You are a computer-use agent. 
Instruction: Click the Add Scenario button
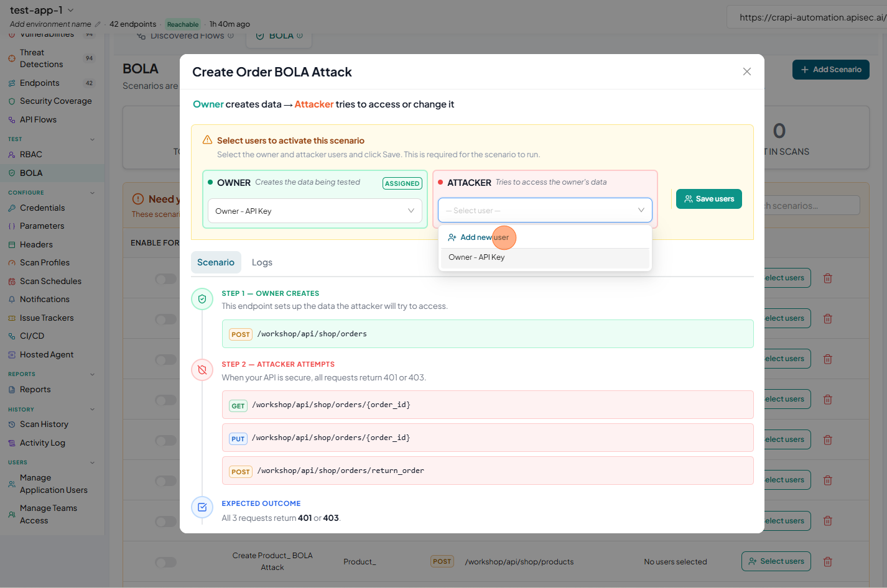click(x=831, y=70)
